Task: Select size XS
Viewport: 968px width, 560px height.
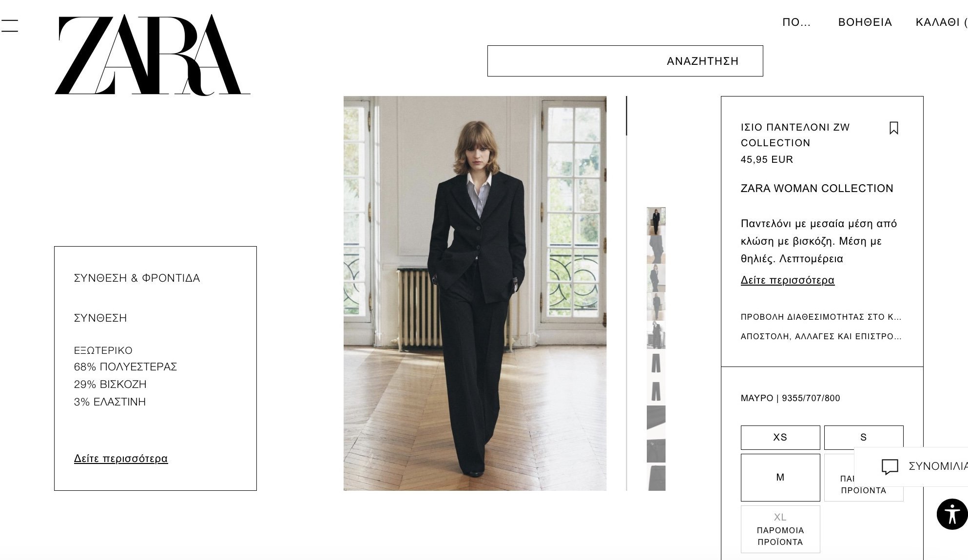Action: click(780, 437)
